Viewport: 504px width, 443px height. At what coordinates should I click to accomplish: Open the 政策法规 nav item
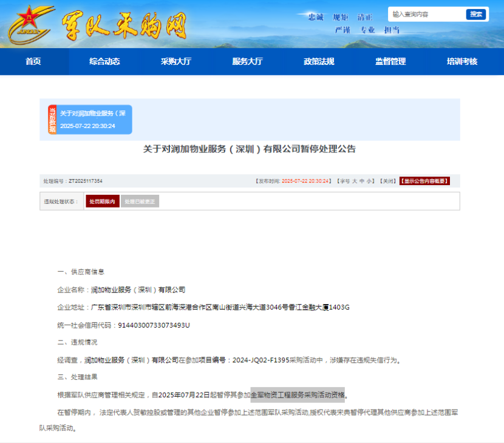coord(319,61)
